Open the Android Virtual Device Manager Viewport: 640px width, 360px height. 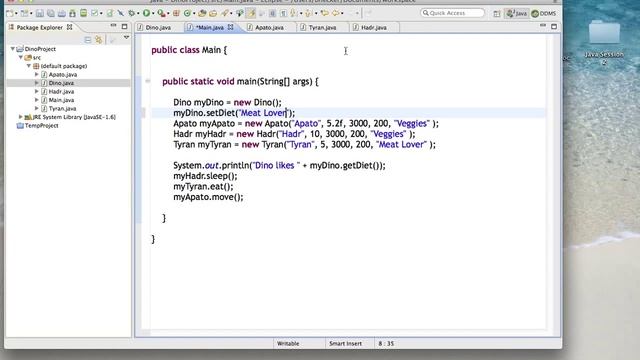[83, 13]
